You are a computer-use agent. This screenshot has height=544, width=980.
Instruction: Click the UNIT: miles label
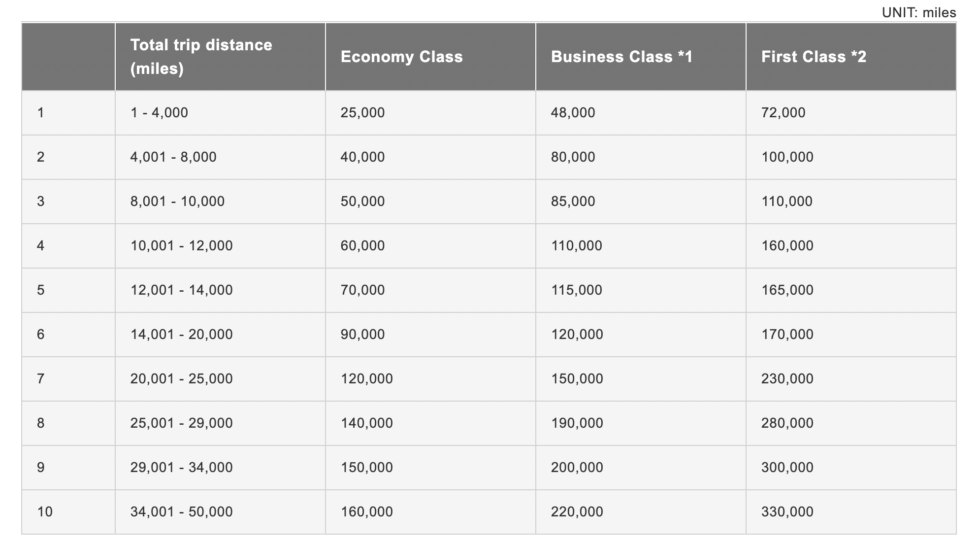point(918,12)
